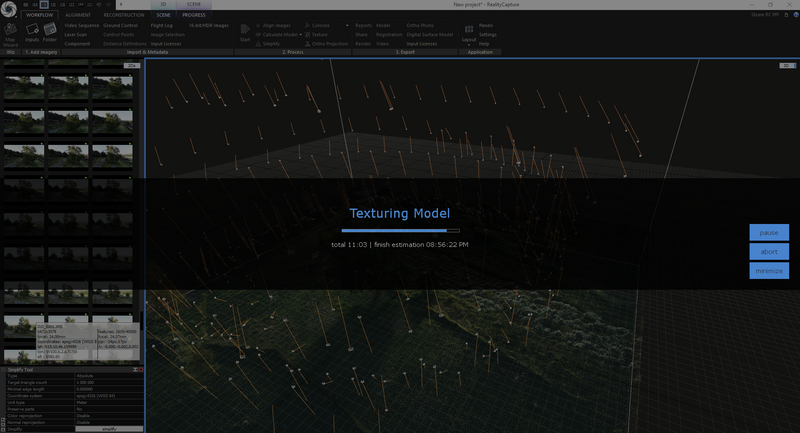Screen dimensions: 800x433
Task: Click Registration export option
Action: pyautogui.click(x=389, y=35)
